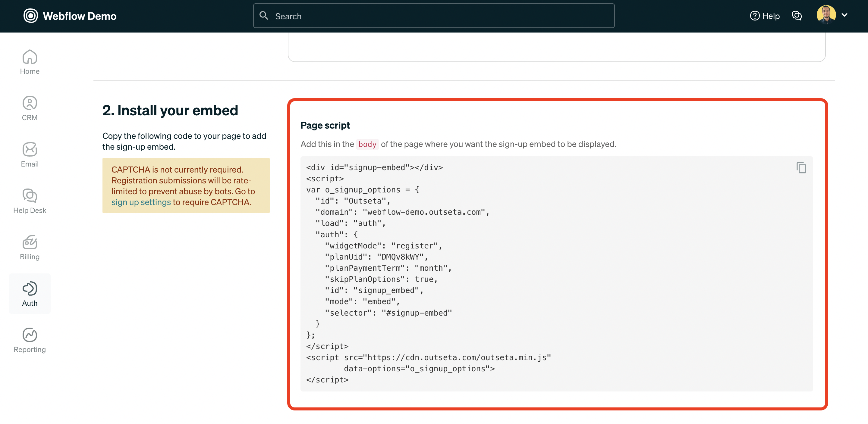Select the body tag badge in instructions
The image size is (868, 424).
(367, 144)
